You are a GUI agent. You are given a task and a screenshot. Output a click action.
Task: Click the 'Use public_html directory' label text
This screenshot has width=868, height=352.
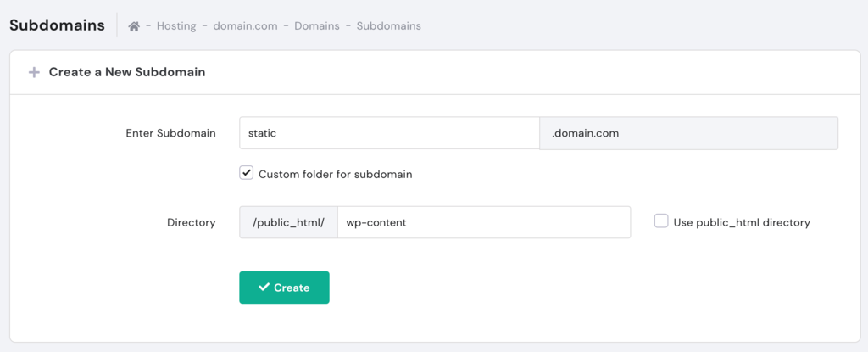click(x=742, y=222)
